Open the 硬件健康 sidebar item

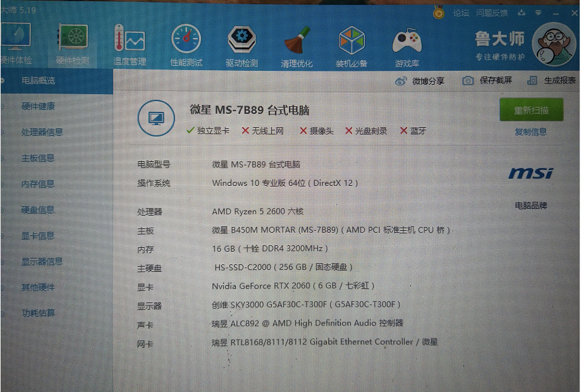38,106
